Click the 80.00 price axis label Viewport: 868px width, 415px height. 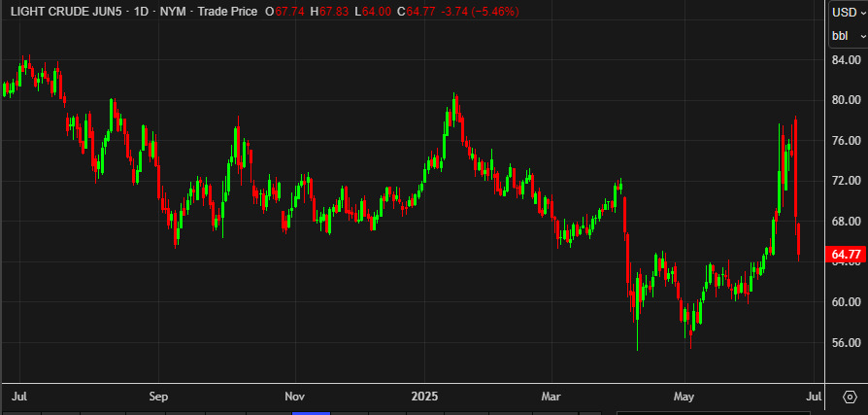click(x=846, y=100)
